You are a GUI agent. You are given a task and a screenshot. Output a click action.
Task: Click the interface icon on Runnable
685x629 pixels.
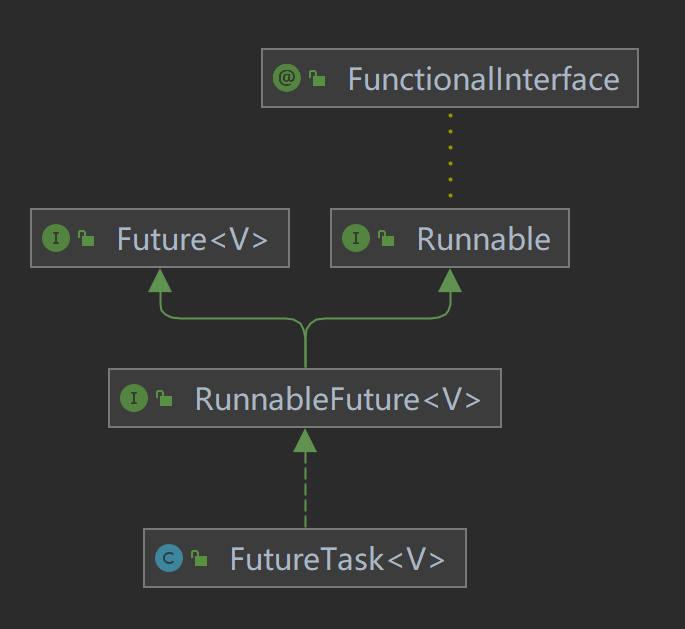[x=356, y=239]
